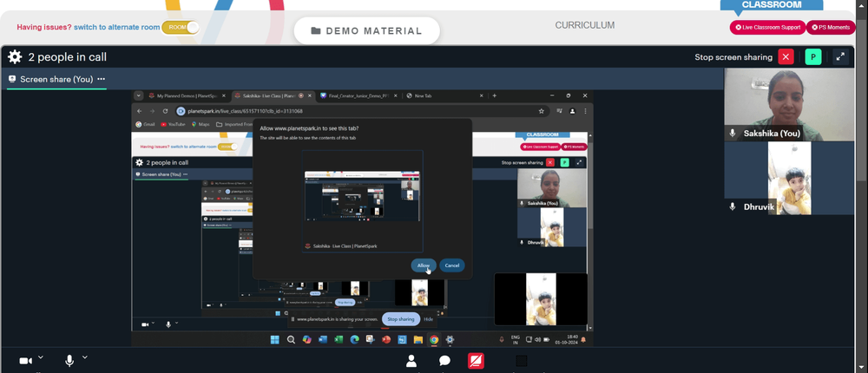
Task: Switch to the CURRICULUM tab
Action: (584, 25)
